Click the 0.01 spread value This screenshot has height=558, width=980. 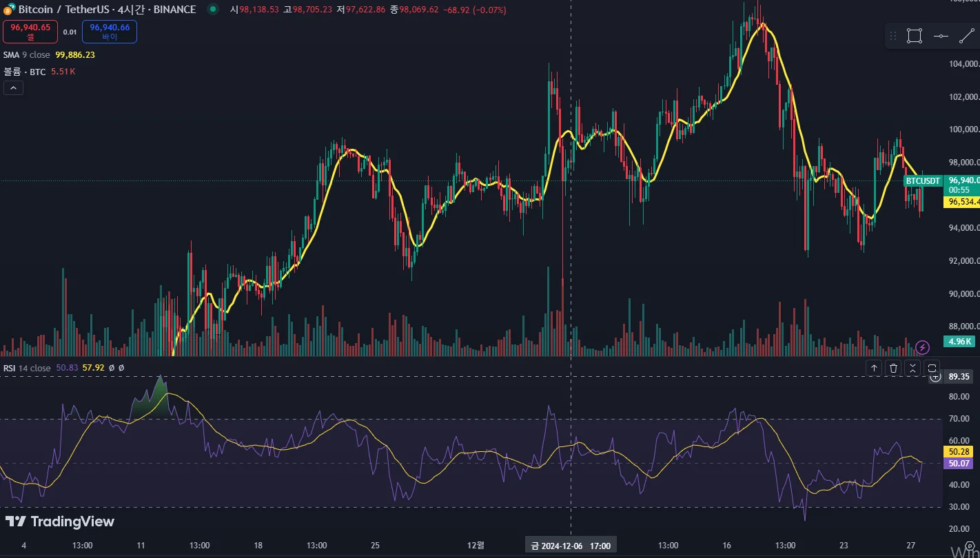click(70, 32)
